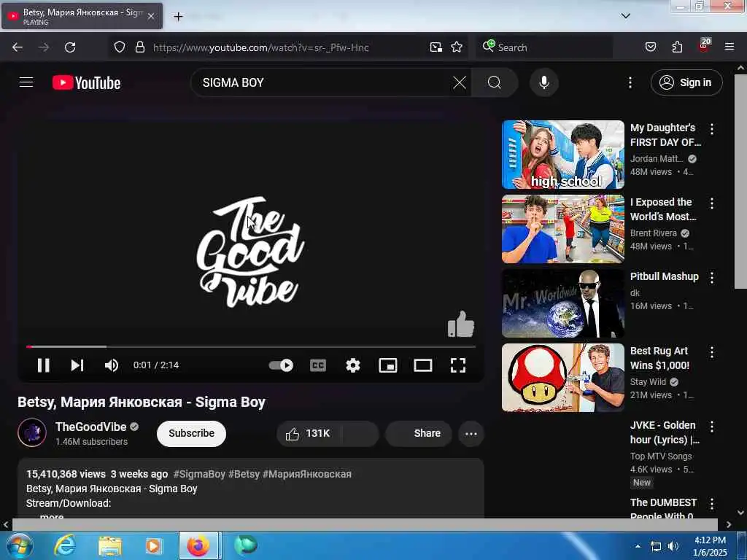
Task: Open options menu for JVKE Golden hour
Action: (712, 426)
